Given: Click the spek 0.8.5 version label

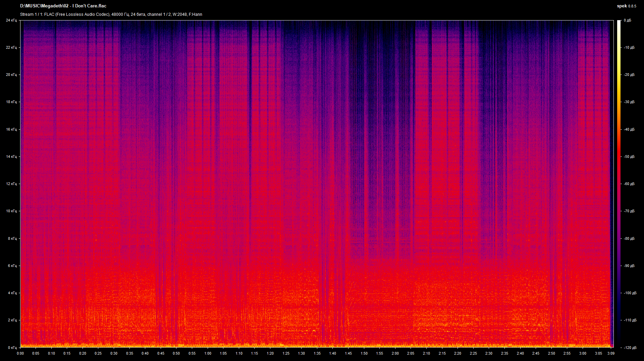Looking at the screenshot, I should pos(627,6).
